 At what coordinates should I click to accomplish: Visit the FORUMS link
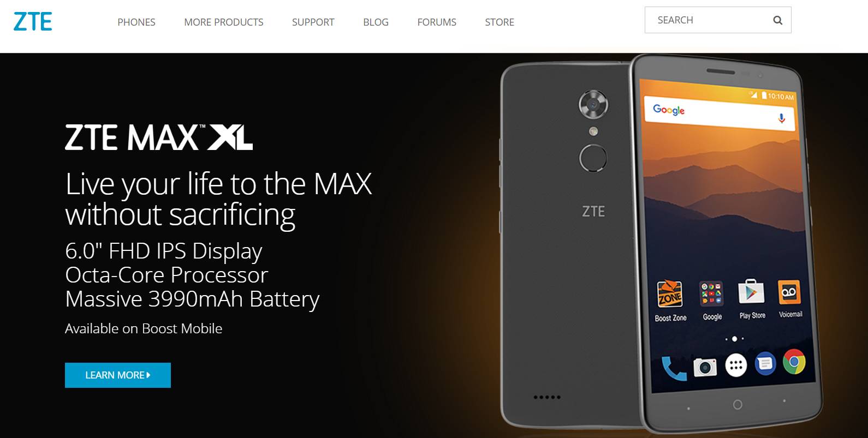tap(437, 22)
